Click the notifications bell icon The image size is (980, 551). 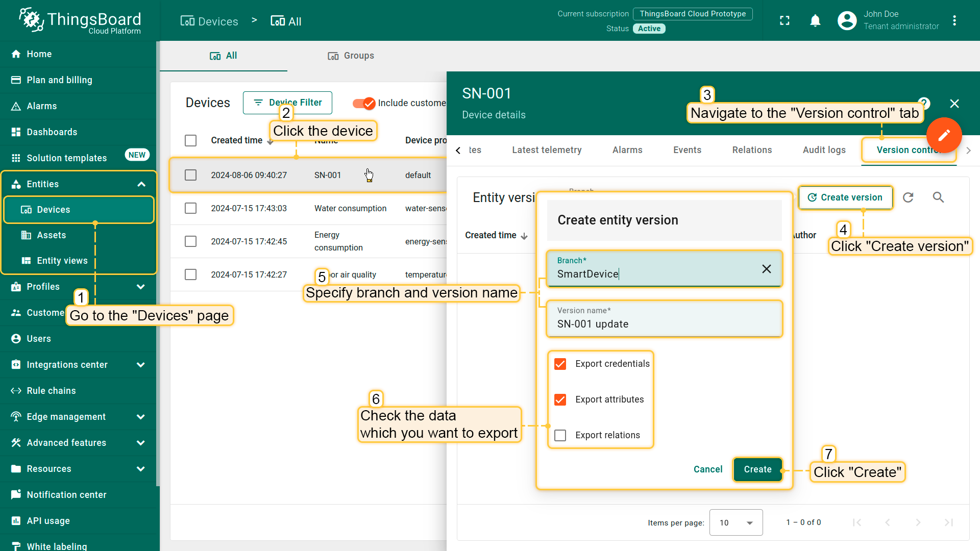pyautogui.click(x=815, y=20)
